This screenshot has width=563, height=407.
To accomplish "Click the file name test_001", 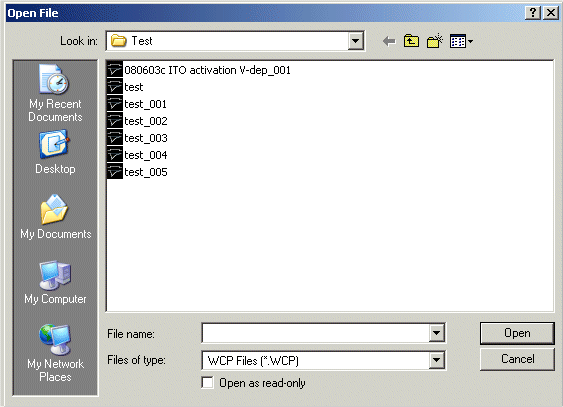I will coord(145,104).
